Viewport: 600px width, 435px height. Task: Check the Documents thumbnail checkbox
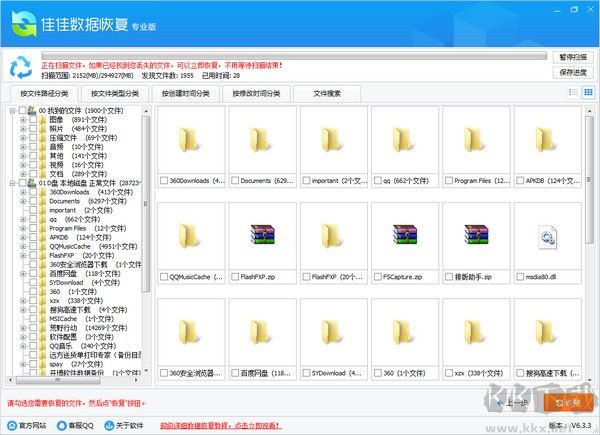click(235, 181)
